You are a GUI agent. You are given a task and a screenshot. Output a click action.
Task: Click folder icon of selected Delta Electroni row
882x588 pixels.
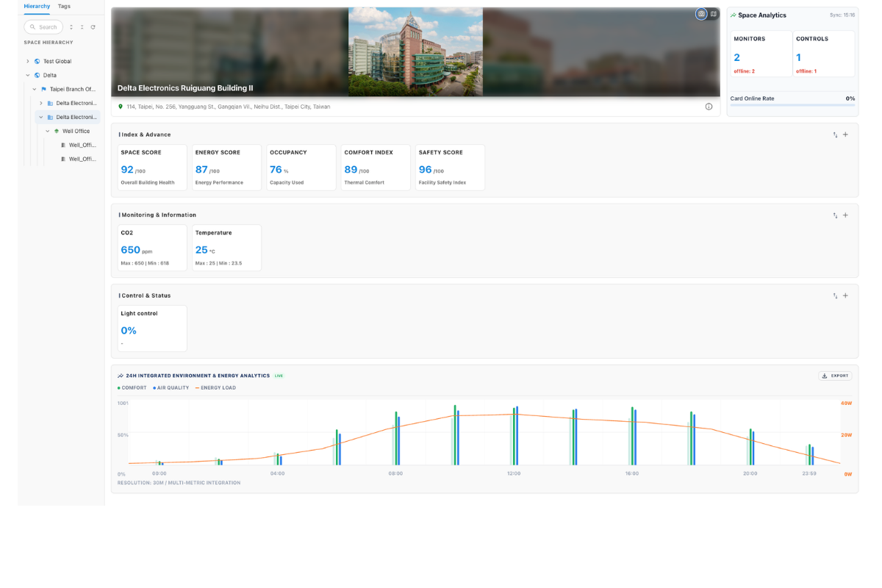pyautogui.click(x=50, y=117)
